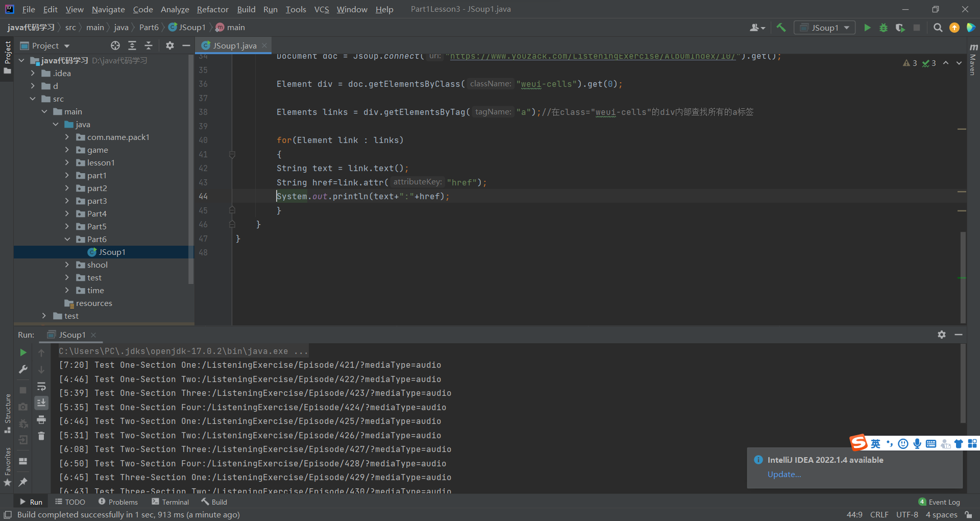The height and width of the screenshot is (521, 980).
Task: Click the Update... link in notification
Action: [784, 474]
